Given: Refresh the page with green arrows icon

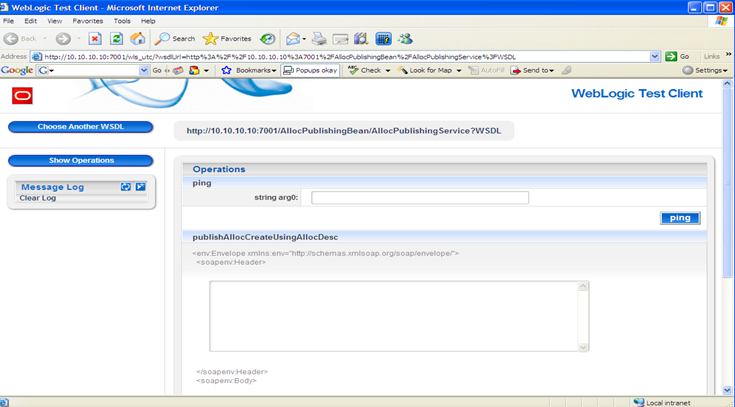Looking at the screenshot, I should (116, 39).
